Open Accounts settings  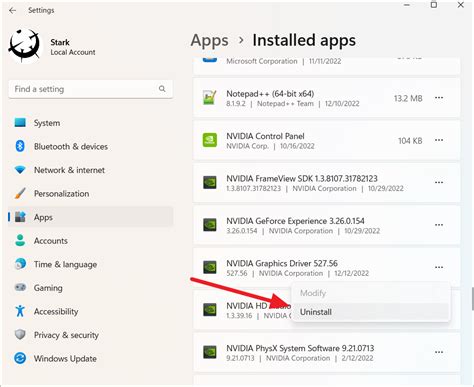coord(91,240)
